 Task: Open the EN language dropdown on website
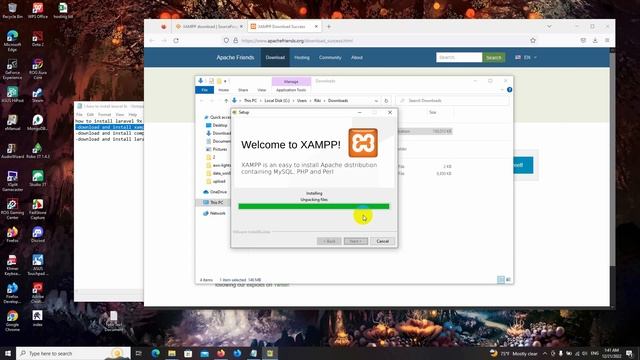[x=526, y=58]
